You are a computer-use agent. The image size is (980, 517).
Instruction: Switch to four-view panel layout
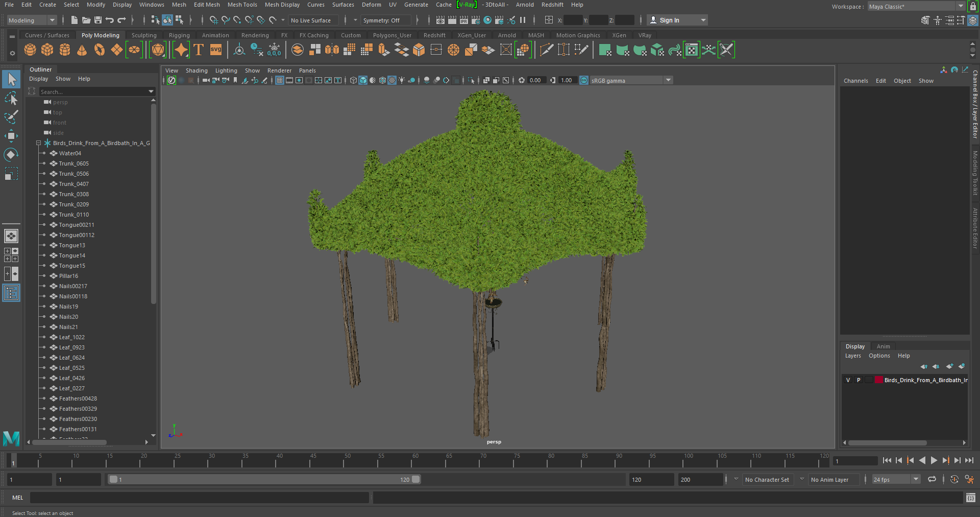11,255
